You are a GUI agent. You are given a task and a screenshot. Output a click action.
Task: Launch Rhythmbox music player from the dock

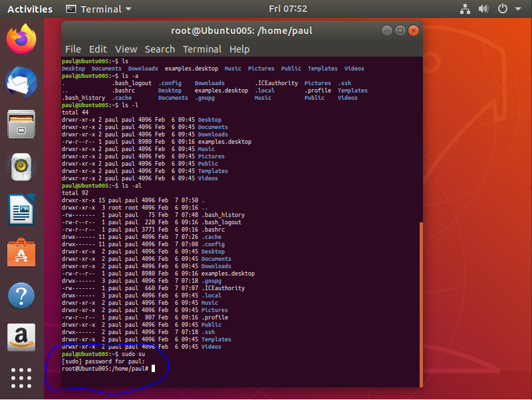tap(21, 167)
